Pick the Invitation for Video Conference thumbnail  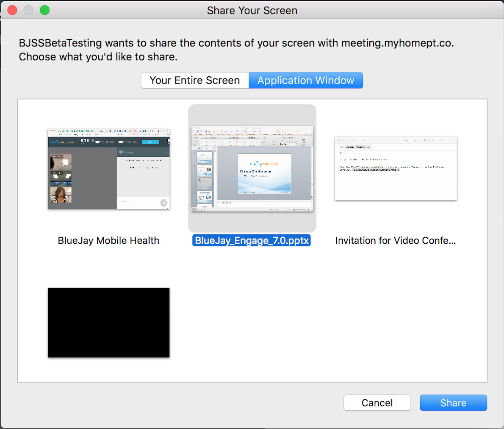point(396,168)
